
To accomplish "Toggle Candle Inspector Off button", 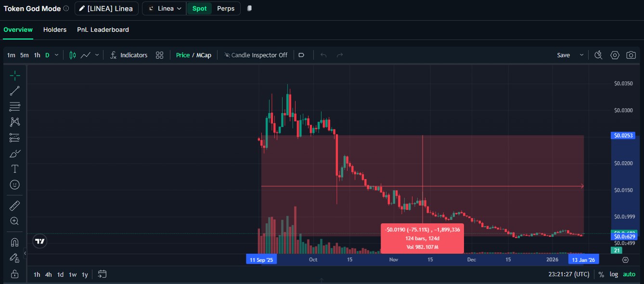I will coord(256,55).
